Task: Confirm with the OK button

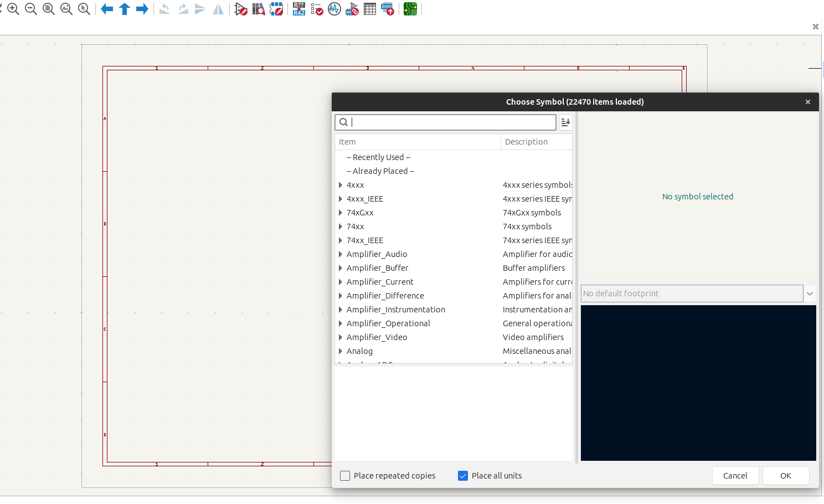Action: (785, 476)
